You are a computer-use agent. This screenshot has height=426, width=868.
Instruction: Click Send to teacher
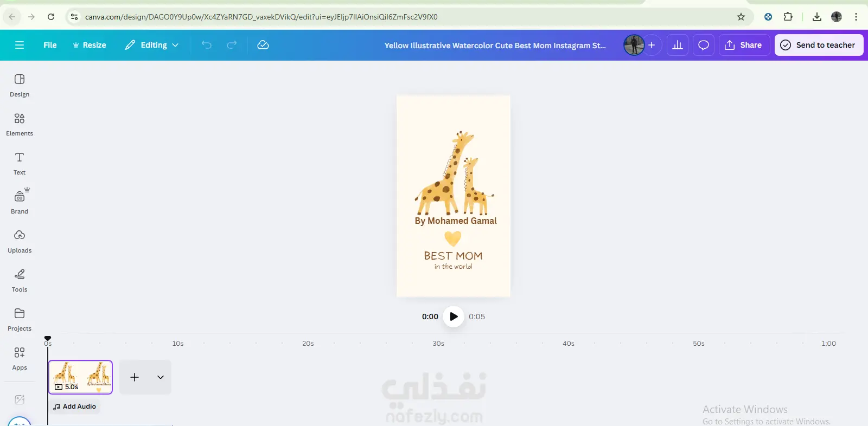coord(819,45)
